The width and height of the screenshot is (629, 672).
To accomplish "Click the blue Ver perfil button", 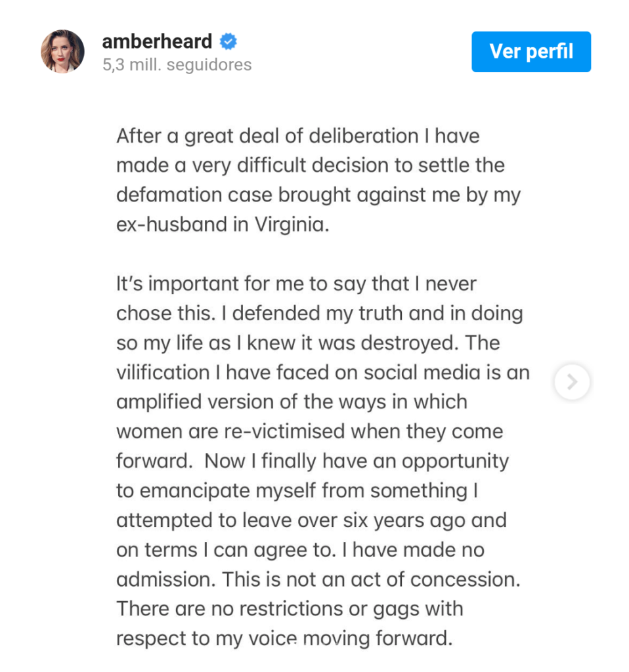I will click(531, 51).
